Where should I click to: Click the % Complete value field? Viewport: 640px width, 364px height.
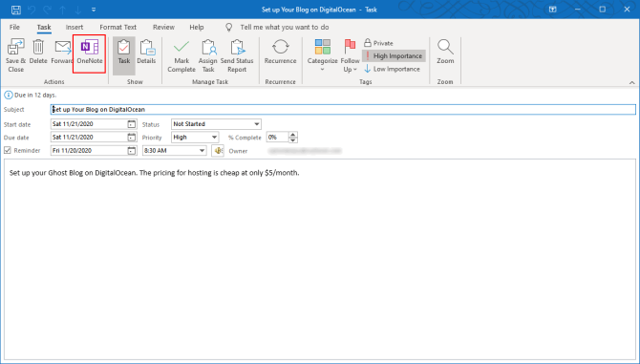pyautogui.click(x=278, y=138)
